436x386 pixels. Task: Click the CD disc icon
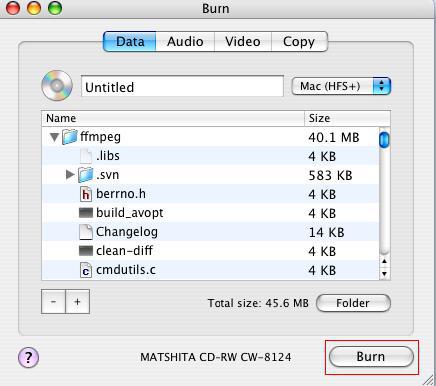tap(57, 86)
